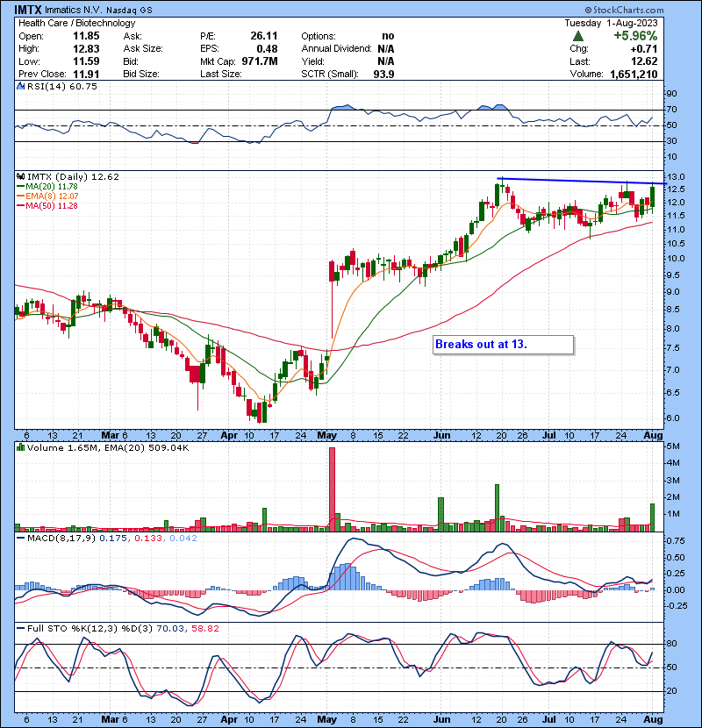Viewport: 702px width, 728px height.
Task: Click the 5M label on the volume axis
Action: pyautogui.click(x=673, y=446)
